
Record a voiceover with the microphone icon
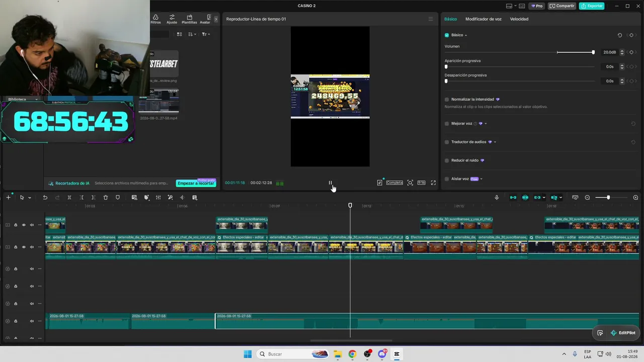[497, 198]
